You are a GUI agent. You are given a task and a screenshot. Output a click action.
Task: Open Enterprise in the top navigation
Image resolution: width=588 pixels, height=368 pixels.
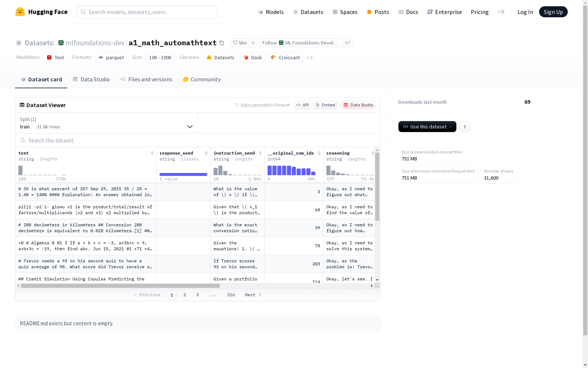(445, 12)
